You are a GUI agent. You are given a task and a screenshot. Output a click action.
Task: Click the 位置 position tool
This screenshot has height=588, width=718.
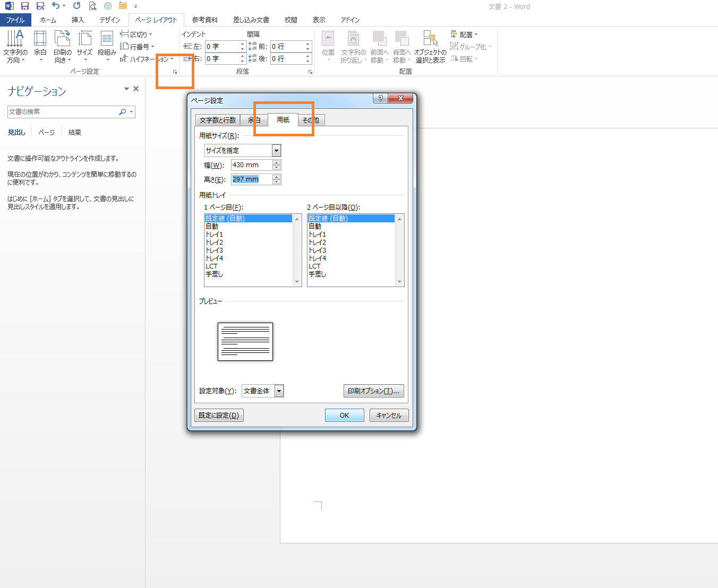(328, 47)
